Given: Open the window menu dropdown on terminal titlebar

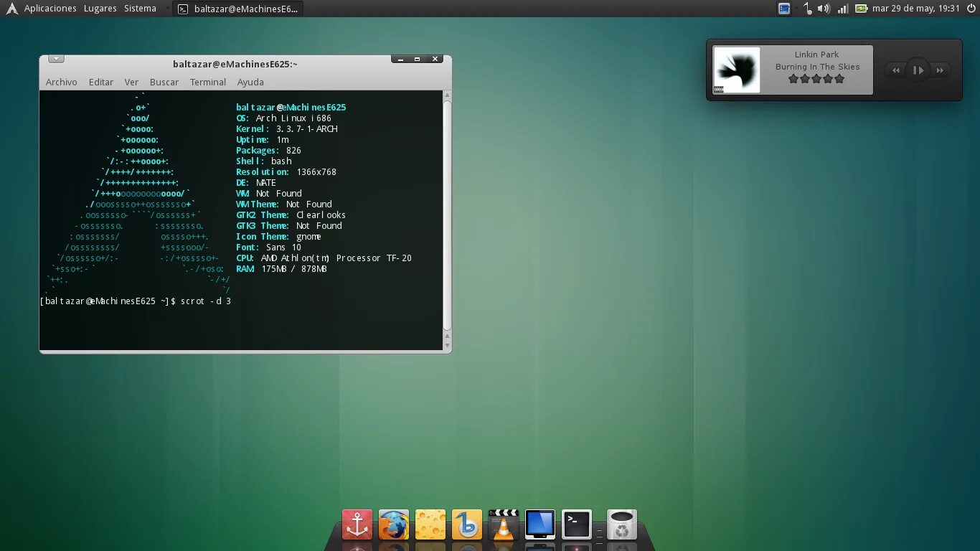Looking at the screenshot, I should tap(56, 60).
